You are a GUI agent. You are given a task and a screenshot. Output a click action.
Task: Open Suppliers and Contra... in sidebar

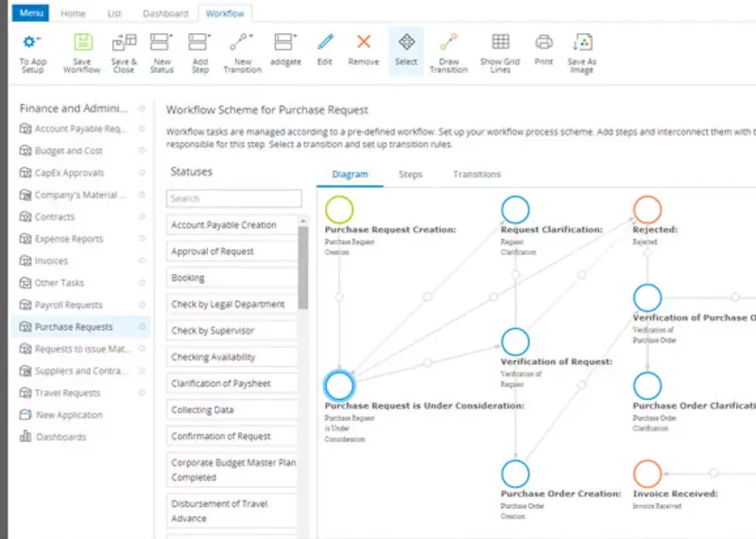[80, 371]
